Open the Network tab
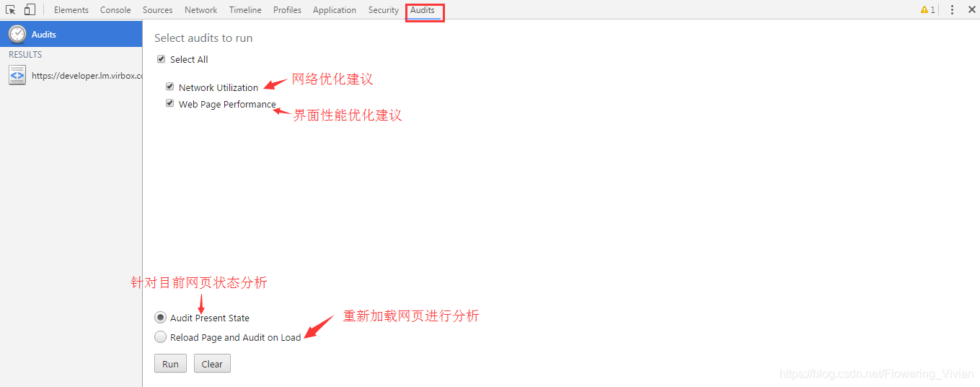 (200, 10)
